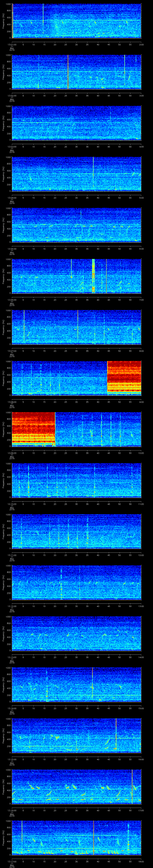Click Frequency (Hz) axis label of the 13:17:00 panel
Screen dimensions: 153x868
point(4,838)
